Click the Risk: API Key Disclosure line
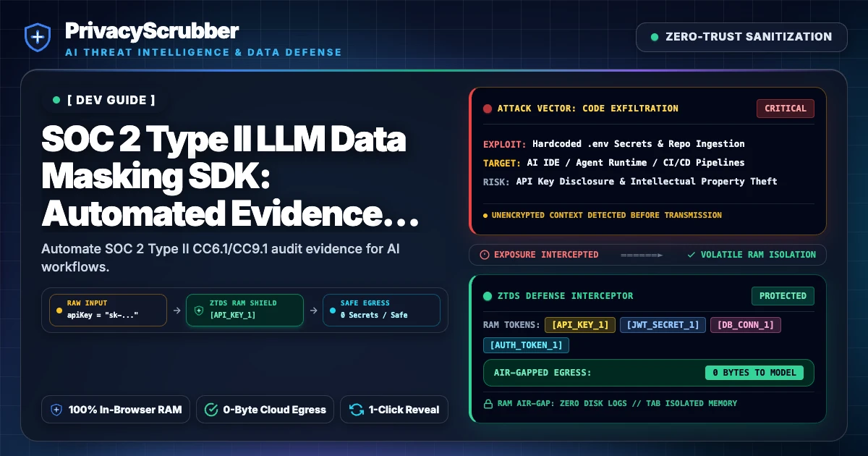Viewport: 868px width, 456px height. tap(630, 182)
